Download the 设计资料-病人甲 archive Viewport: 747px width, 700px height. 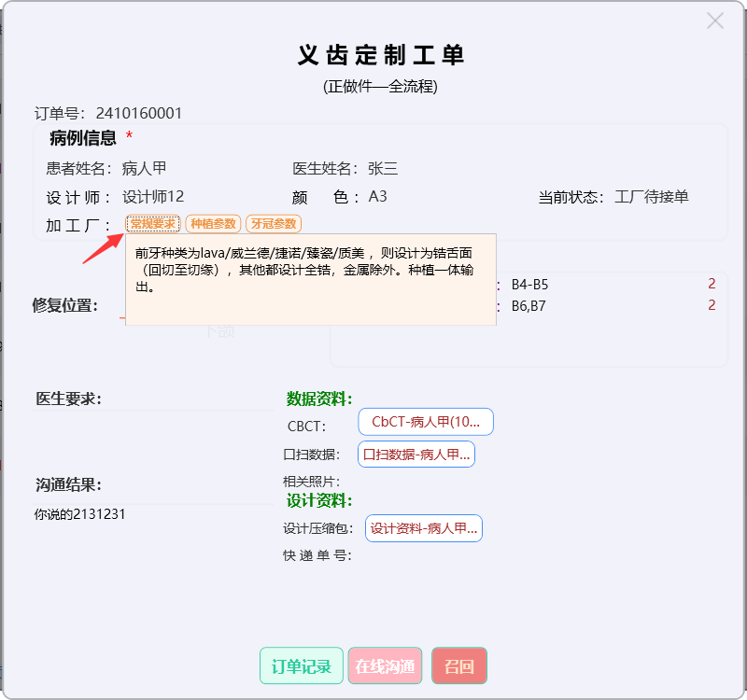tap(423, 528)
